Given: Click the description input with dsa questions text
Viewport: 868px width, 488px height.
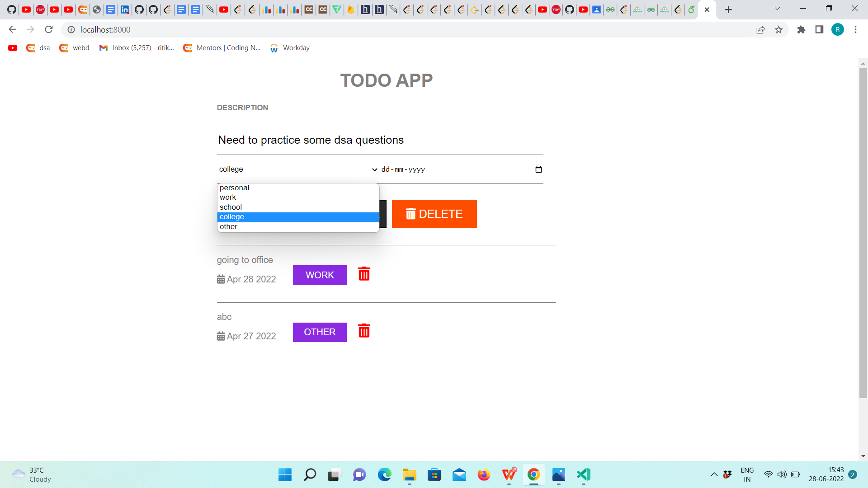Looking at the screenshot, I should point(380,140).
